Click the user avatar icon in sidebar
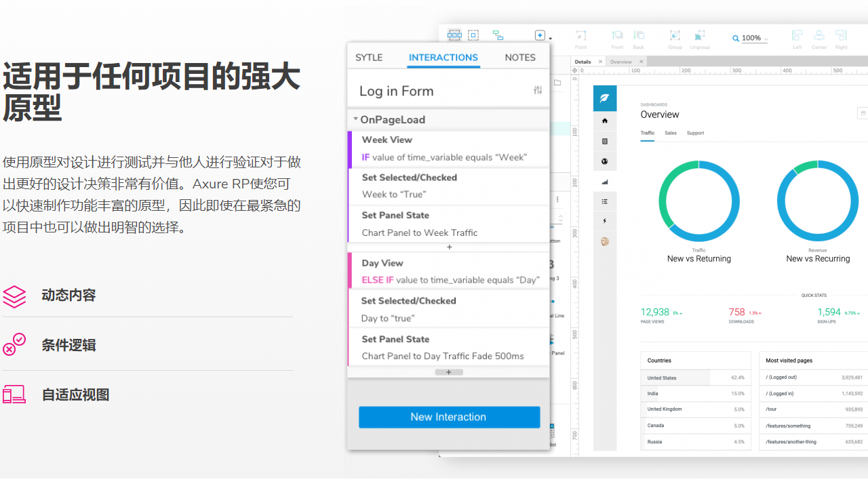 click(x=605, y=241)
